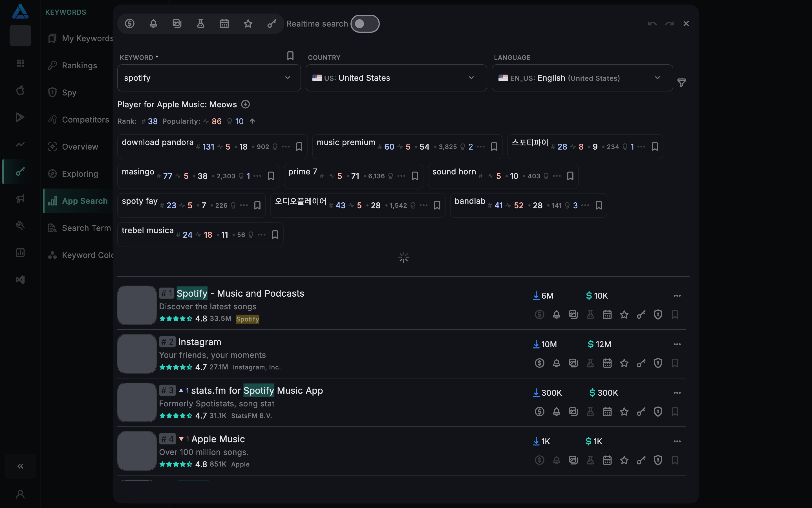Viewport: 812px width, 508px height.
Task: Click the app logo in top-left corner
Action: (x=20, y=11)
